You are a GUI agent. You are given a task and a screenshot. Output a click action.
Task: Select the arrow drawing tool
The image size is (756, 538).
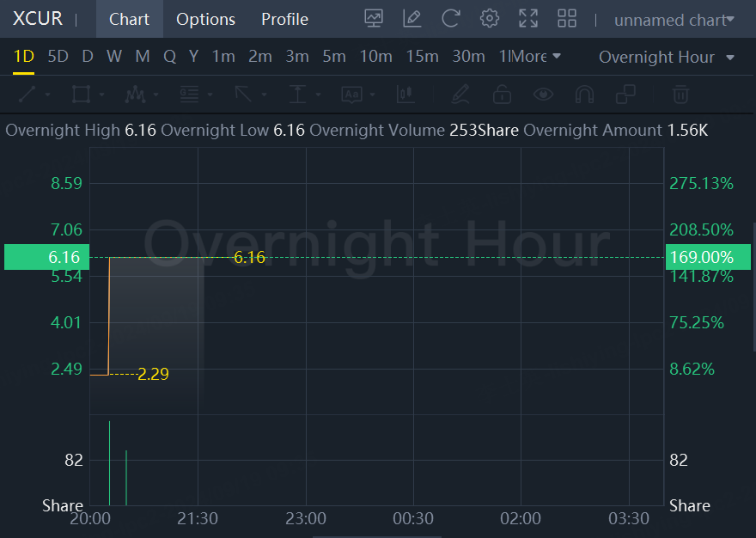pyautogui.click(x=243, y=94)
